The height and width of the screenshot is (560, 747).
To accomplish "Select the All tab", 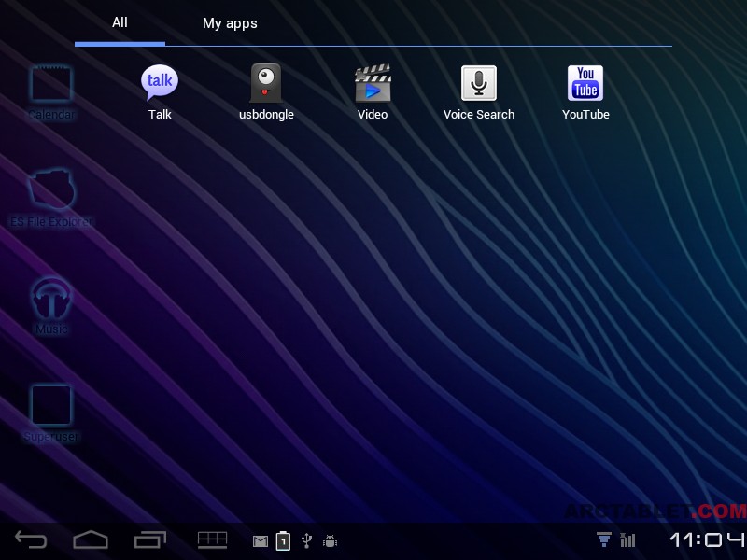I will coord(120,22).
